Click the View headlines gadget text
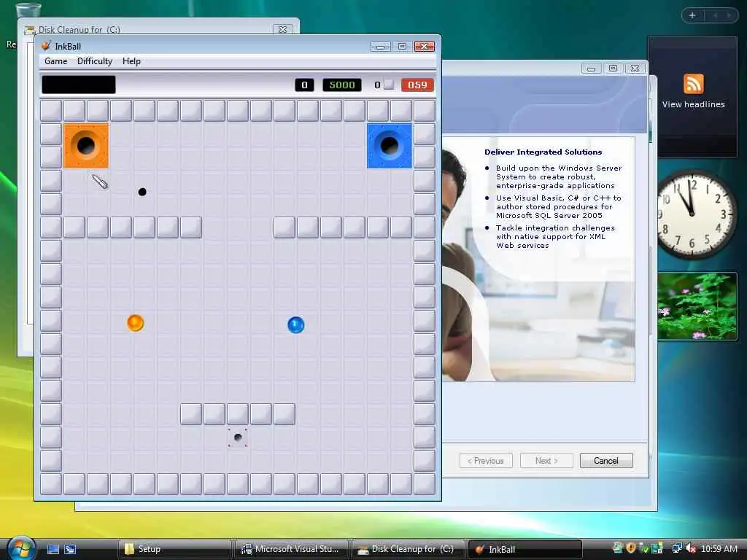 pyautogui.click(x=693, y=104)
